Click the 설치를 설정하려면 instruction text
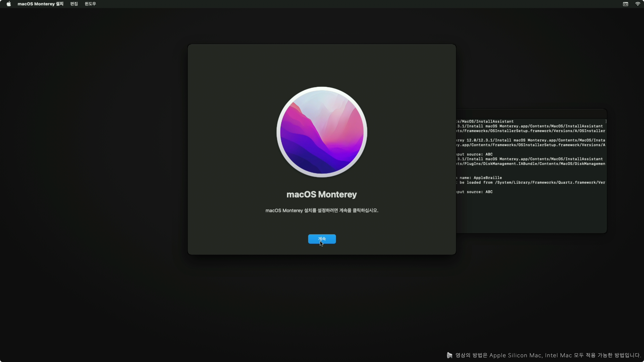644x362 pixels. [321, 210]
